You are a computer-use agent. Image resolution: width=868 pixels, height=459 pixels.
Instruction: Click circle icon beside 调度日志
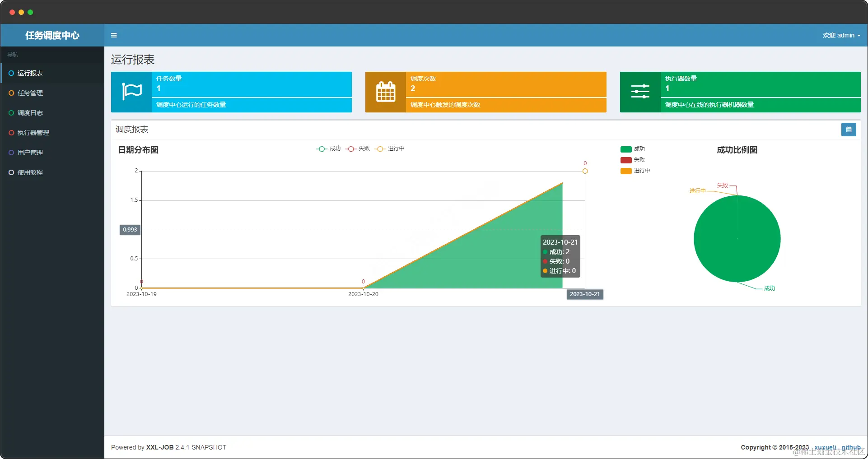click(x=11, y=113)
